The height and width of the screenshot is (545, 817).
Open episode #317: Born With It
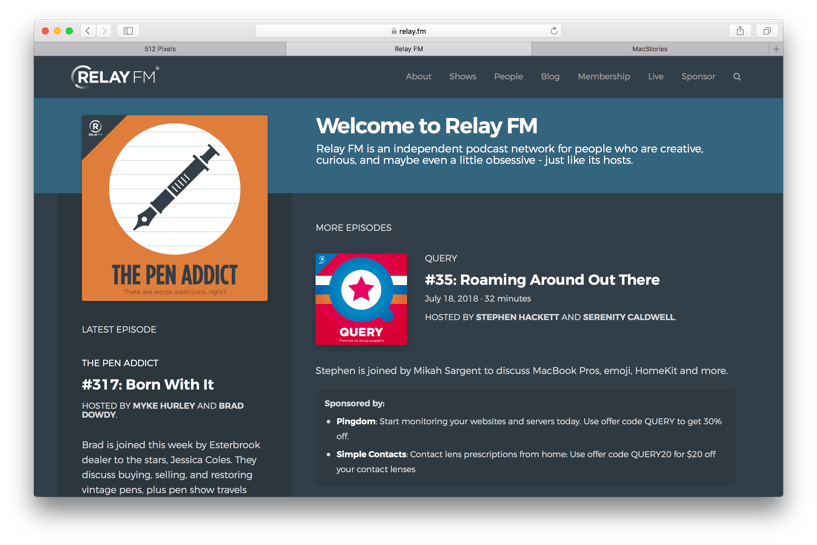tap(147, 385)
